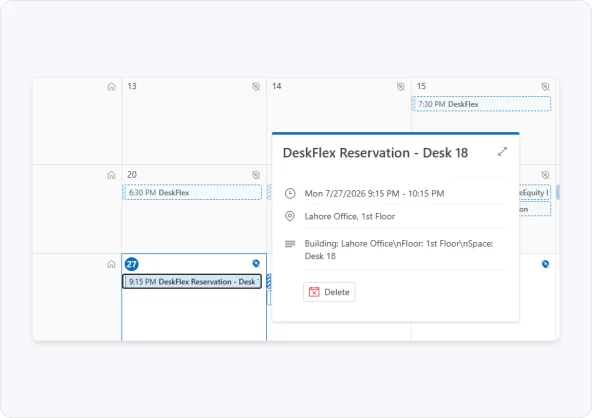Expand the DeskFlex Reservation popup to full view
592x418 pixels.
point(502,152)
